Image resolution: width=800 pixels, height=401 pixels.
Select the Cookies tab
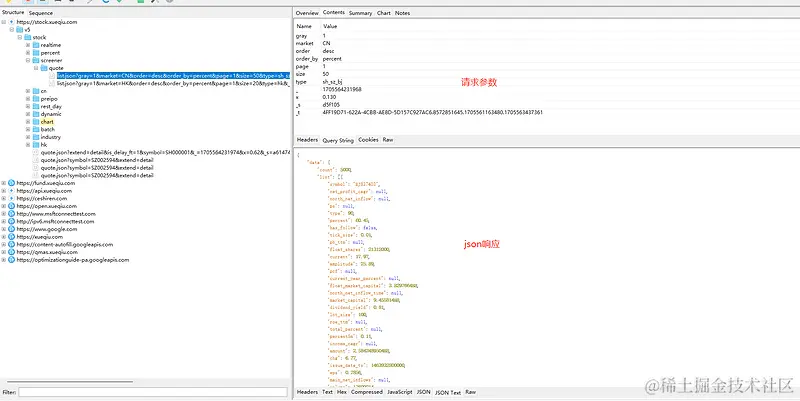(x=368, y=139)
